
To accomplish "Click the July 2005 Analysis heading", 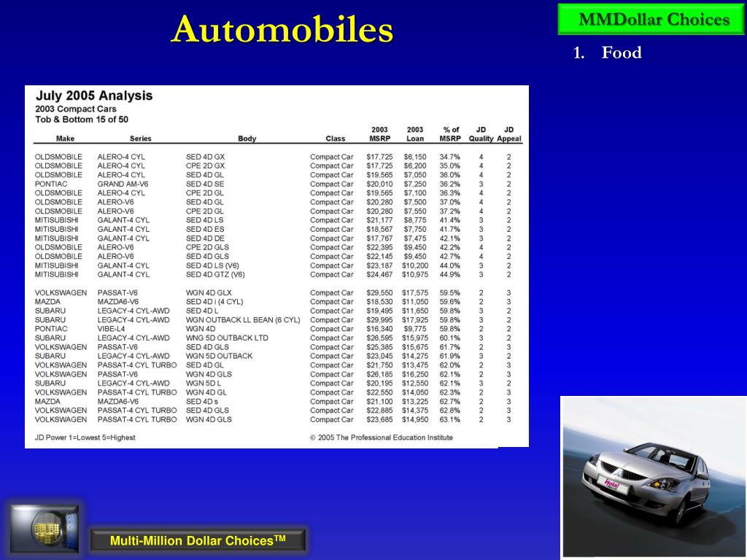I will (x=94, y=96).
